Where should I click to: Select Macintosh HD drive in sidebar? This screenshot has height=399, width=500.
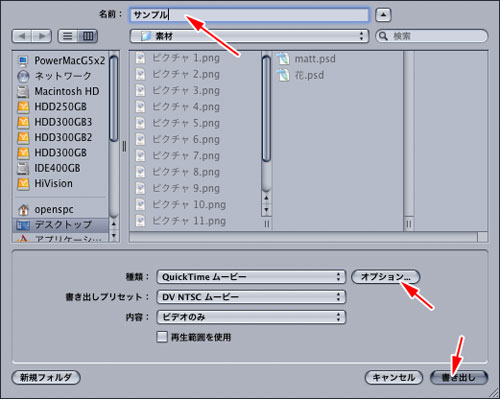pyautogui.click(x=58, y=91)
